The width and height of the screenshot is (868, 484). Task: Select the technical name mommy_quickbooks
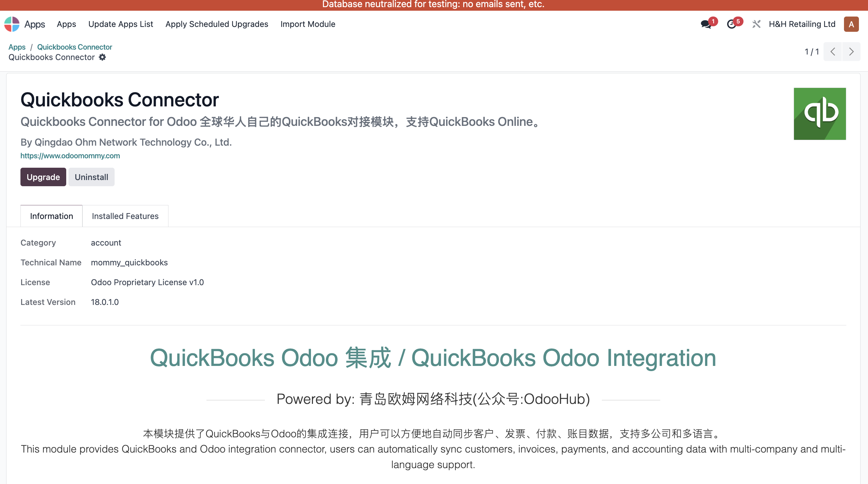point(130,262)
